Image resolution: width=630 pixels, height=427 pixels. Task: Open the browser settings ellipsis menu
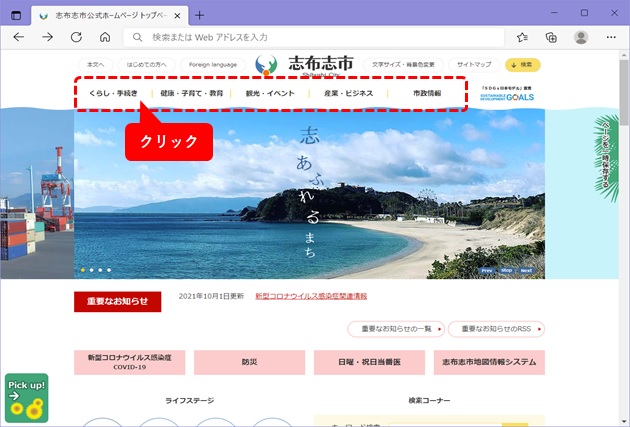[611, 37]
